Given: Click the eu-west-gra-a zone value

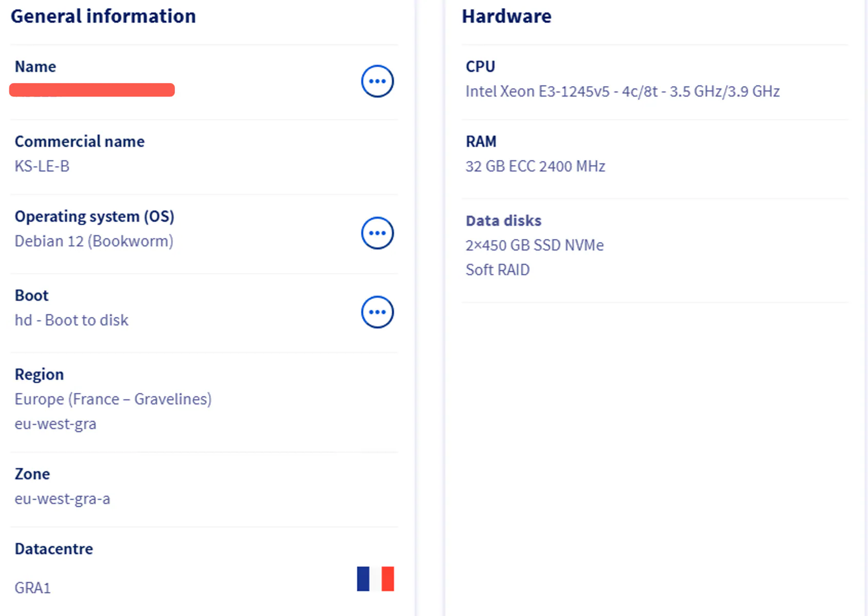Looking at the screenshot, I should click(x=62, y=499).
